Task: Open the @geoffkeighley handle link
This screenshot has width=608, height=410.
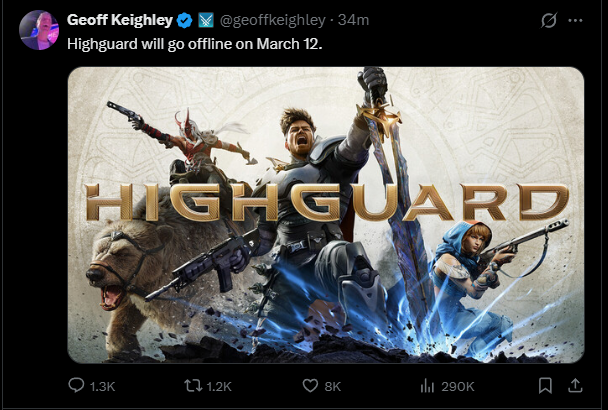Action: pos(273,20)
